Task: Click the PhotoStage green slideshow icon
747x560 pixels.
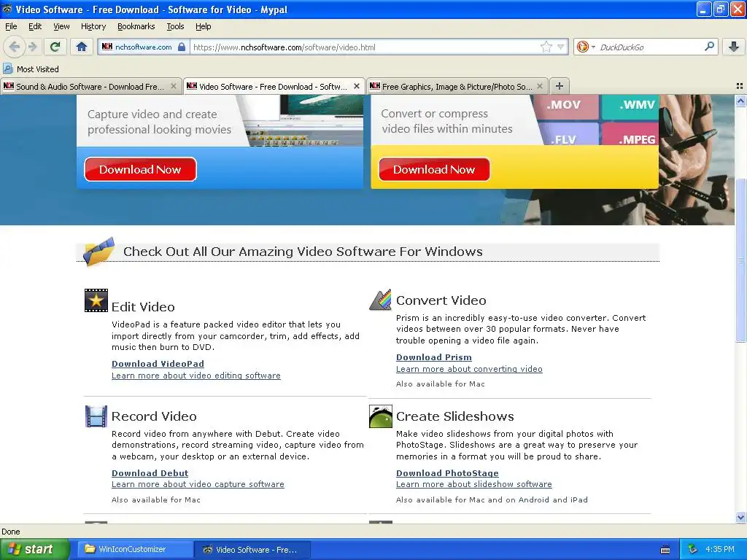Action: coord(381,416)
